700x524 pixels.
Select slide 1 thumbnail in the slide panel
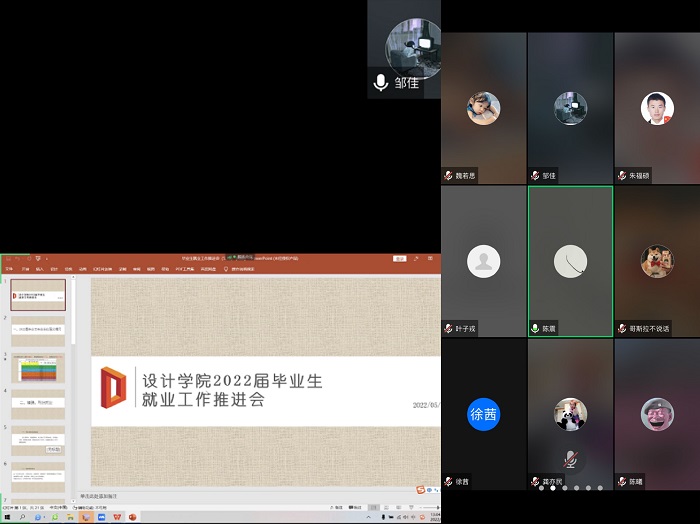click(x=39, y=294)
